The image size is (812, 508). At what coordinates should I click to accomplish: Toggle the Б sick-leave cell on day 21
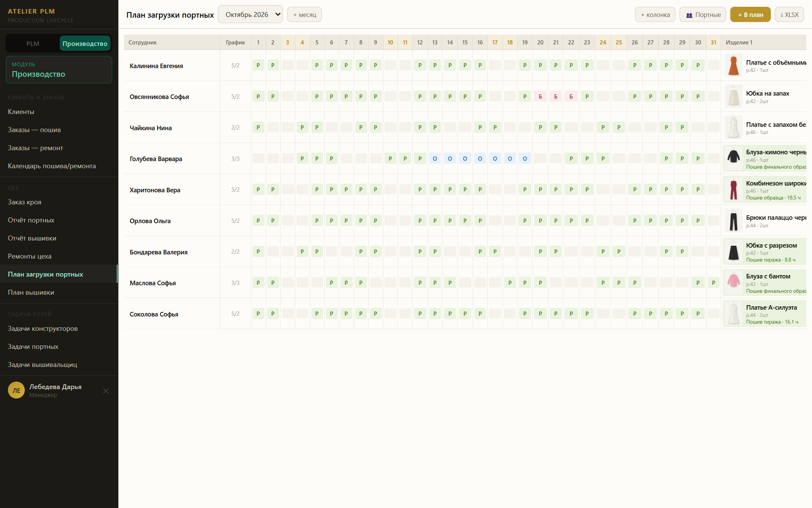click(556, 97)
